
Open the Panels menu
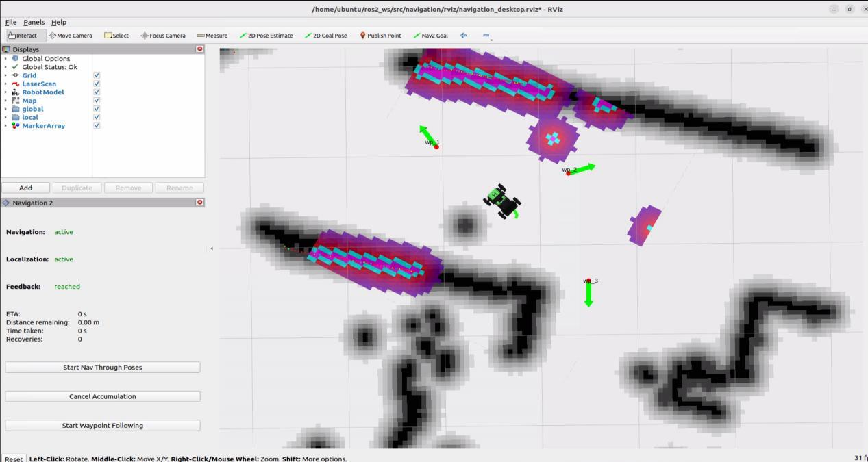(34, 22)
